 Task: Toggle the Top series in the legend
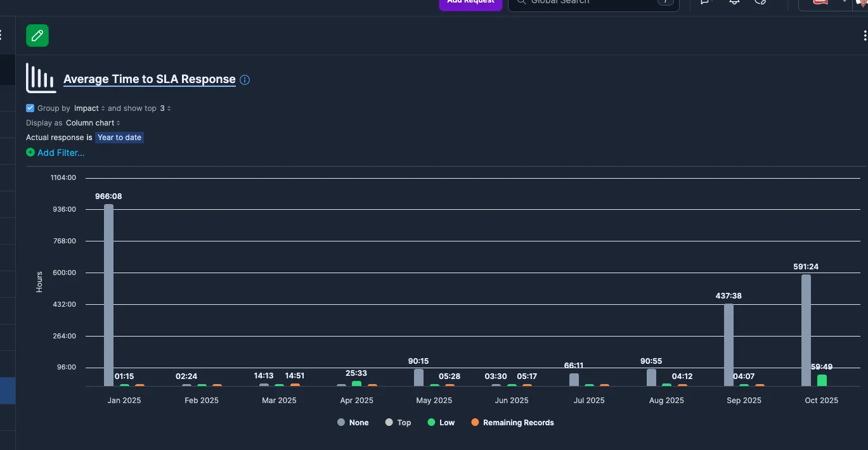(x=398, y=423)
